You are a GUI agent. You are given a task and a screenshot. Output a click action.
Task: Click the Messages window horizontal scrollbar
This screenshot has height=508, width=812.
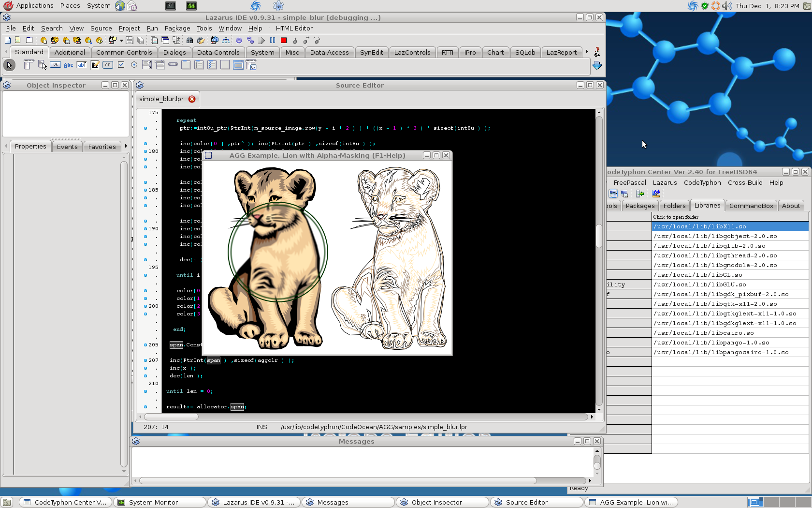(338, 480)
